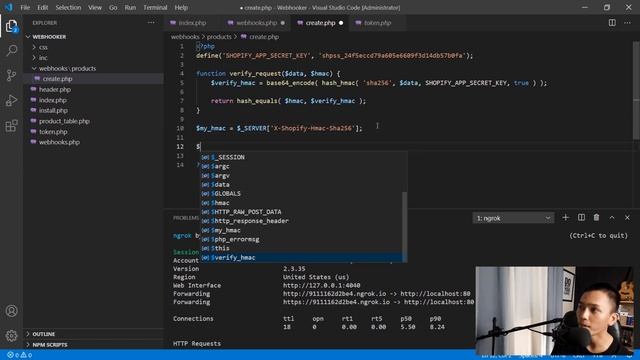640x360 pixels.
Task: Expand the NPM SCRIPTS section
Action: tap(94, 344)
